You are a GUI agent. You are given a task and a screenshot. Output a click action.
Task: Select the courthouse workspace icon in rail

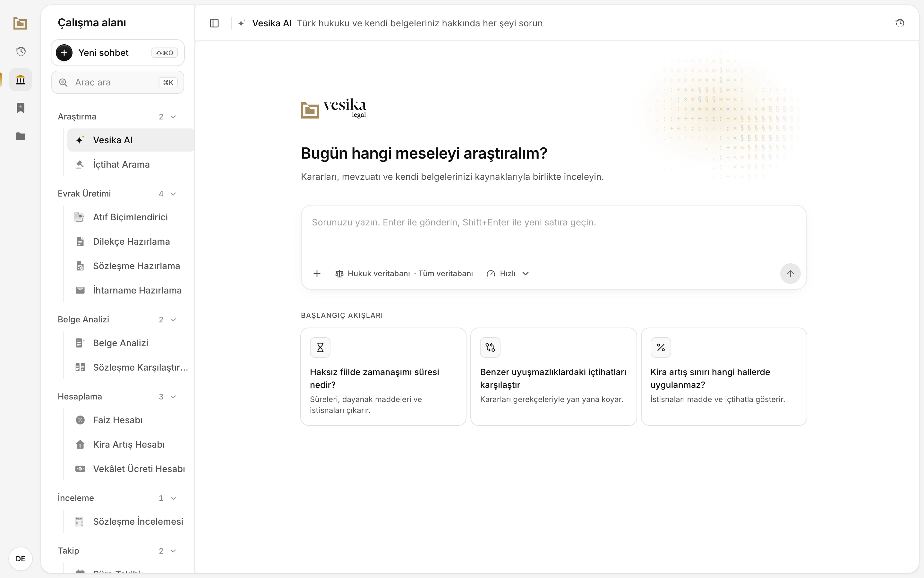tap(21, 80)
